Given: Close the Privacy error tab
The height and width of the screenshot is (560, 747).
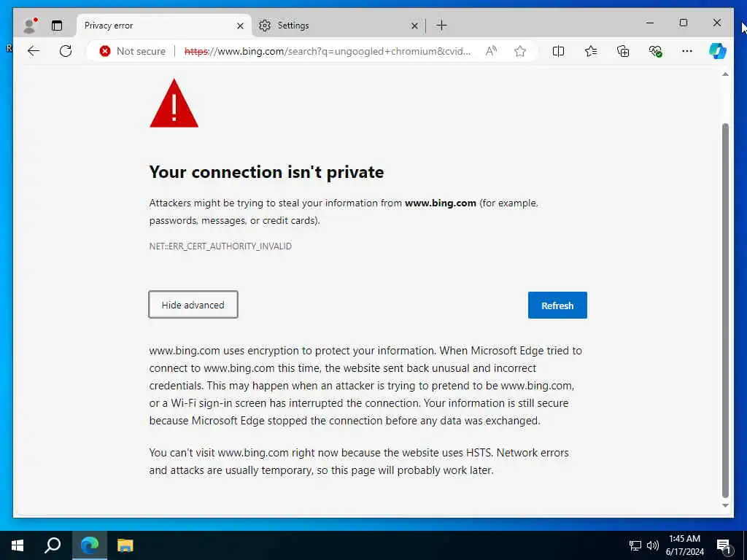Looking at the screenshot, I should [240, 26].
